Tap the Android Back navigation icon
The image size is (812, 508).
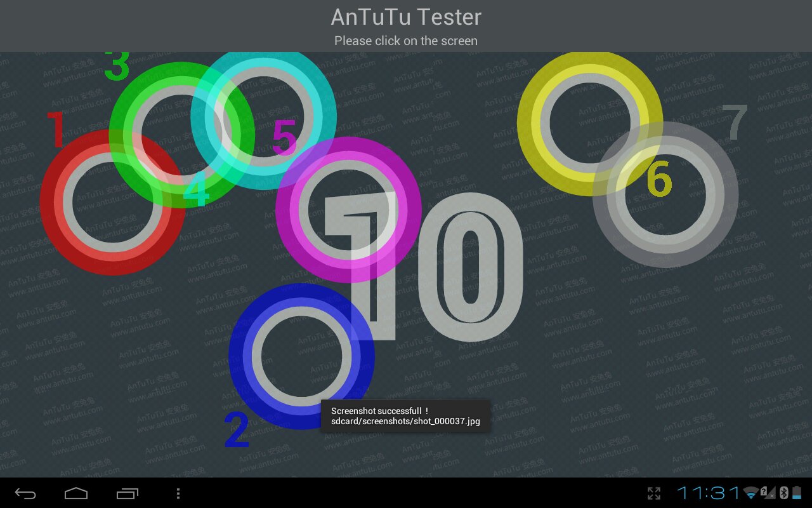pos(25,493)
